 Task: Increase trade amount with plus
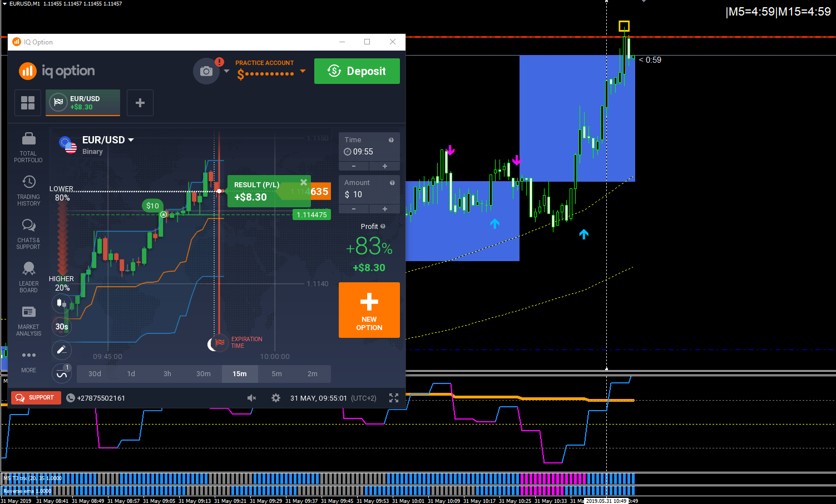pyautogui.click(x=384, y=209)
